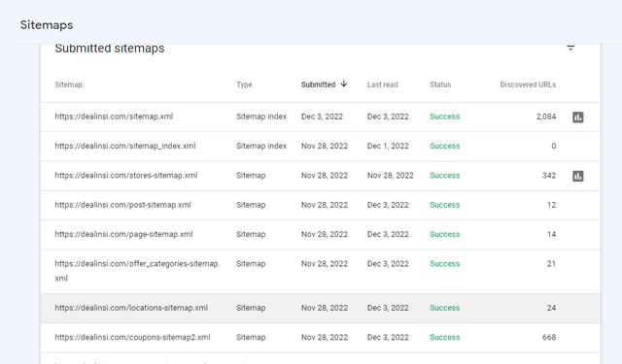Click the 668 discovered URLs value
Screen dimensions: 622x364
coord(549,337)
